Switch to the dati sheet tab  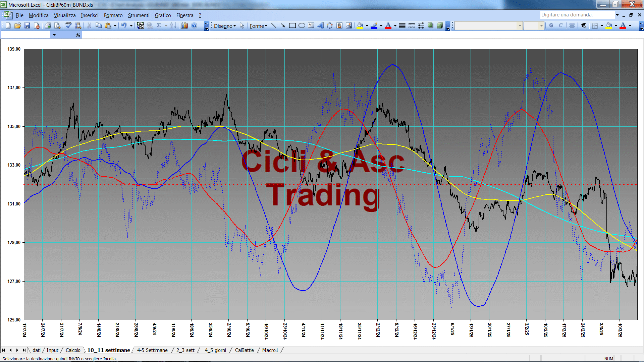(37, 350)
